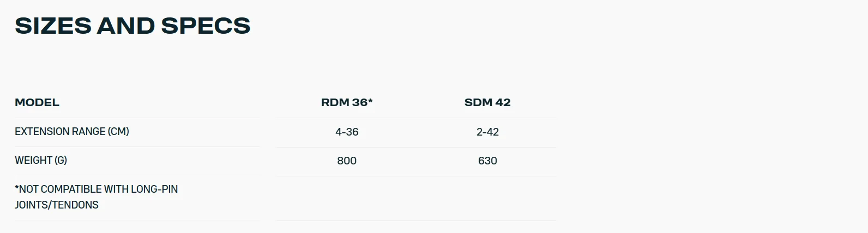Click the SDM 42 column header

tap(487, 102)
